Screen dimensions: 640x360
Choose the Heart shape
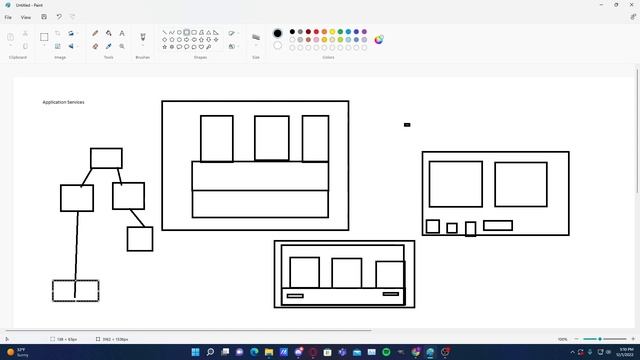click(201, 47)
